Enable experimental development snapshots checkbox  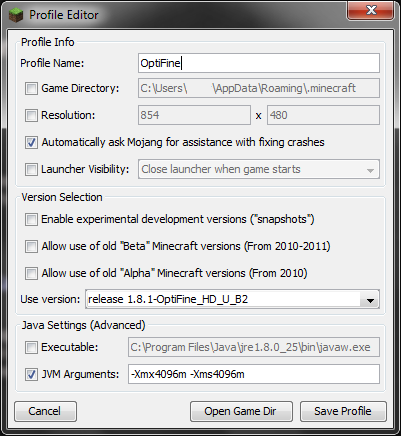[31, 219]
